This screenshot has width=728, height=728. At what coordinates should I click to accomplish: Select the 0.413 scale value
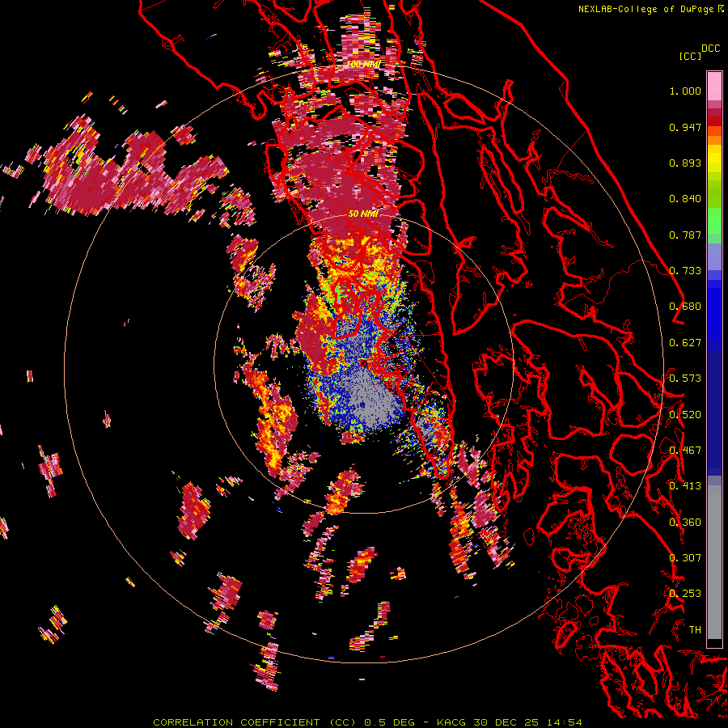click(685, 486)
